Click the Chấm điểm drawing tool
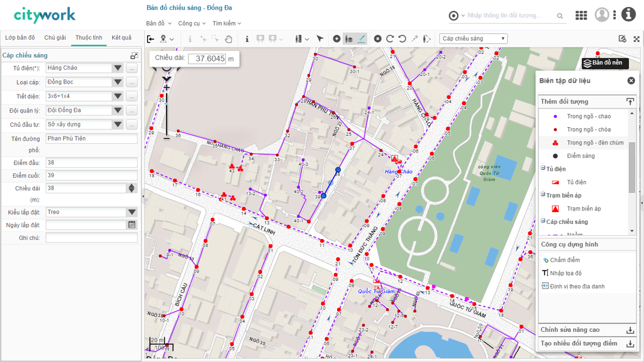The height and width of the screenshot is (362, 644). [x=561, y=260]
